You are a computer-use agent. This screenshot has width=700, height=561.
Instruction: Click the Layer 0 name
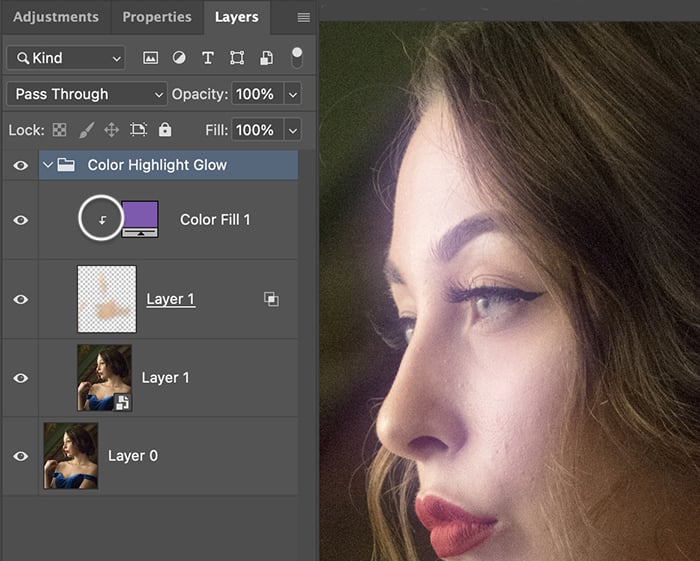133,456
